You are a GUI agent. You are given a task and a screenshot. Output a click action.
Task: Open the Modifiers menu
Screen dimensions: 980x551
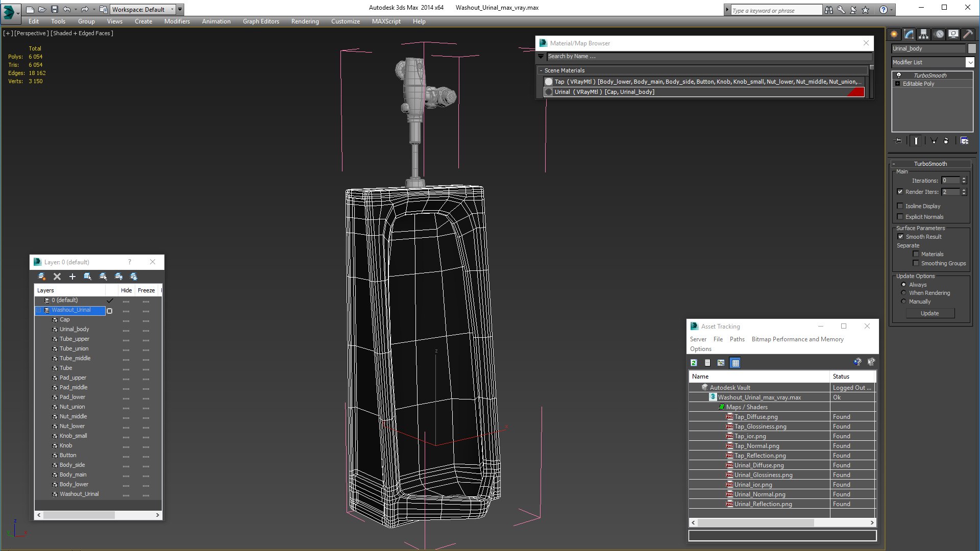coord(177,21)
